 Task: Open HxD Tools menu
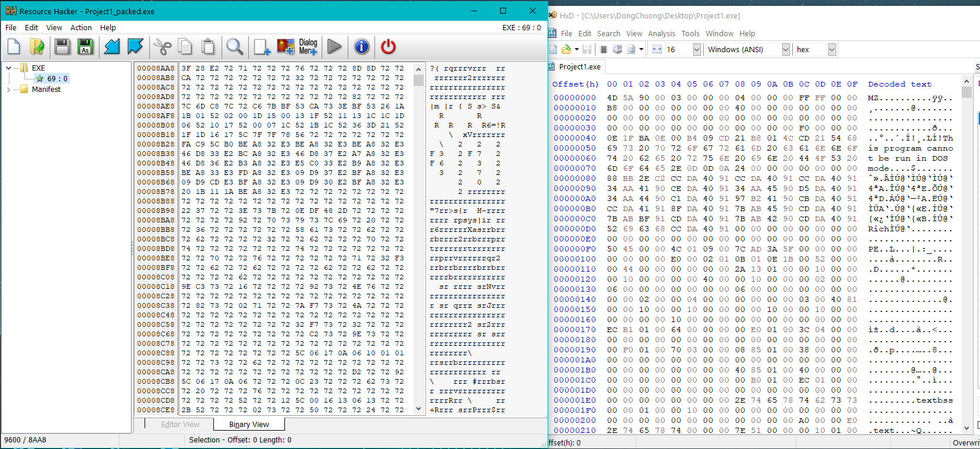690,33
